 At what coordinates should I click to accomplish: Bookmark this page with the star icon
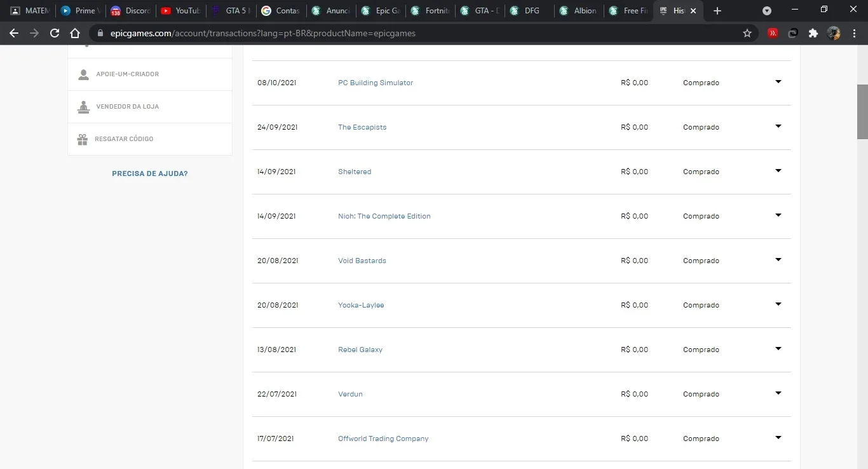(x=747, y=33)
